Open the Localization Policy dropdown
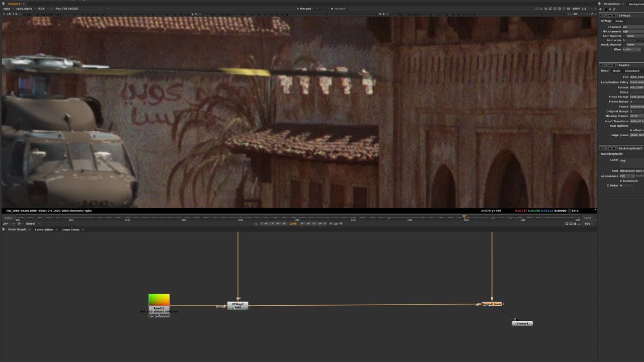Image resolution: width=644 pixels, height=362 pixels. 636,82
